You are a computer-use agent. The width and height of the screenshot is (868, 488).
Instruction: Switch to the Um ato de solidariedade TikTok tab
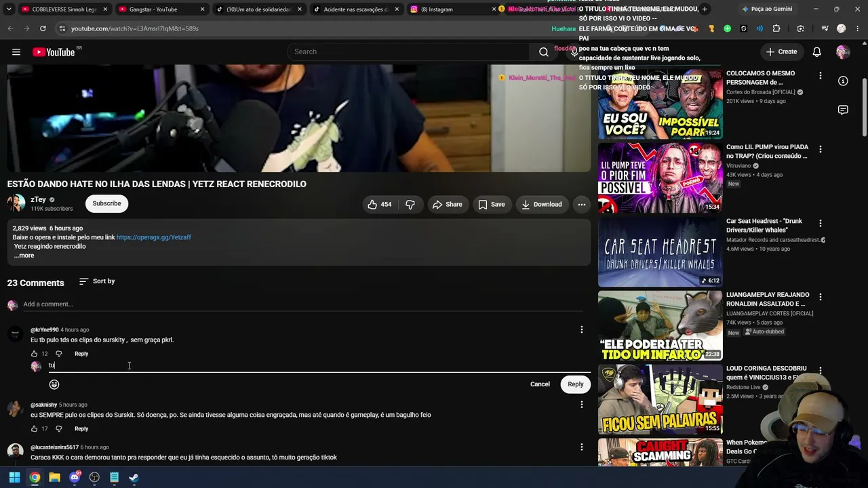coord(258,9)
